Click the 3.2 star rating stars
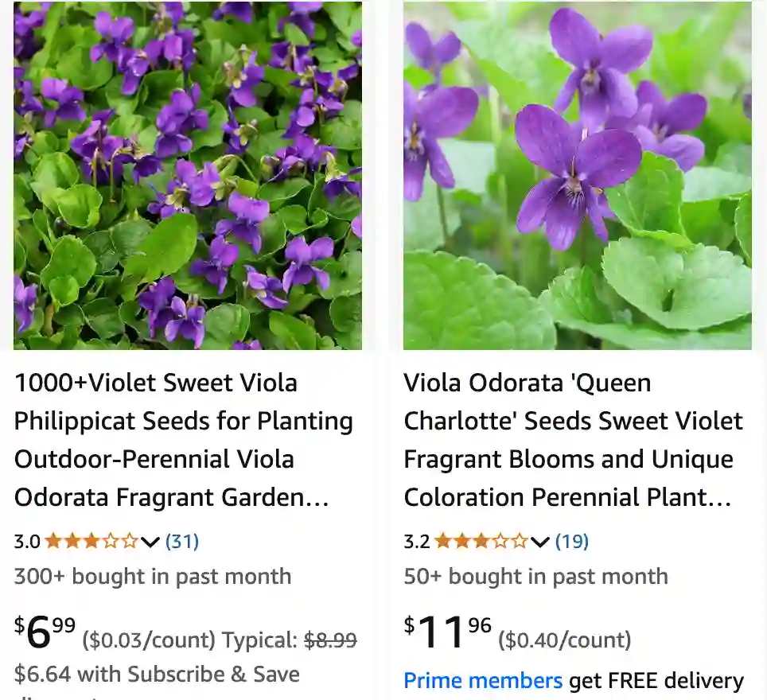767x700 pixels. 481,541
